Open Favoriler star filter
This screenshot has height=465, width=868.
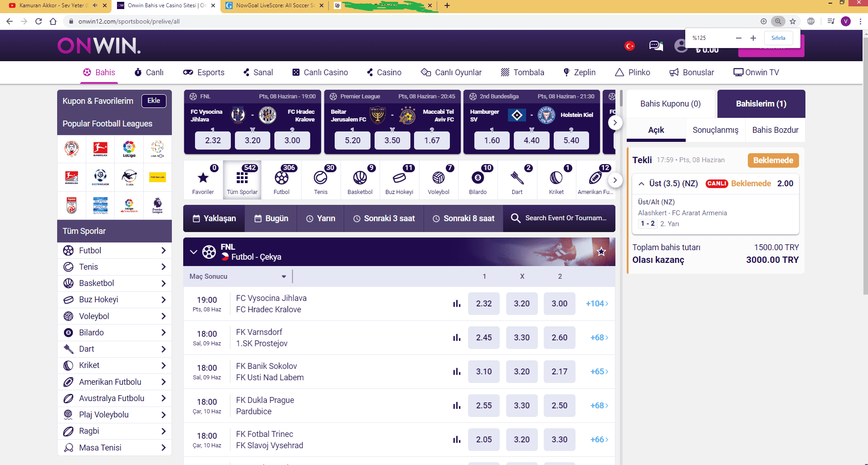(x=203, y=180)
